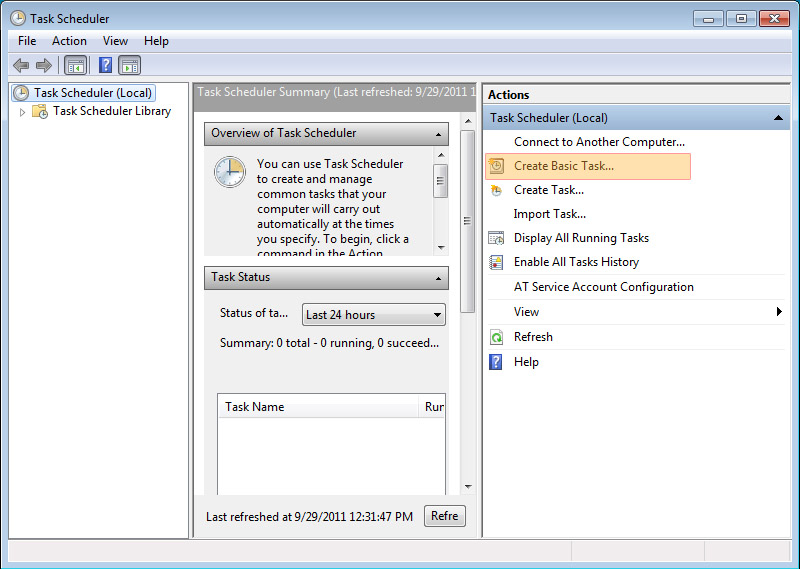The height and width of the screenshot is (569, 800).
Task: Open the File menu
Action: coord(27,41)
